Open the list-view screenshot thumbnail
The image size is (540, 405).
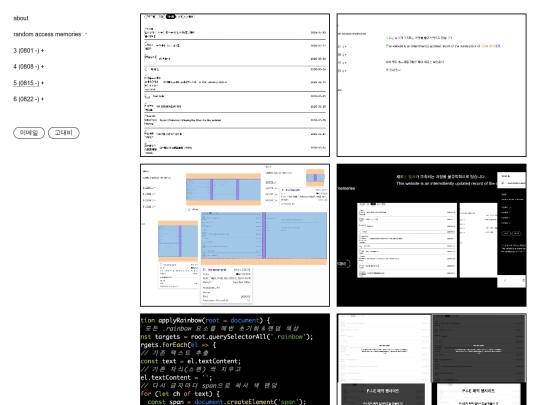(x=235, y=85)
